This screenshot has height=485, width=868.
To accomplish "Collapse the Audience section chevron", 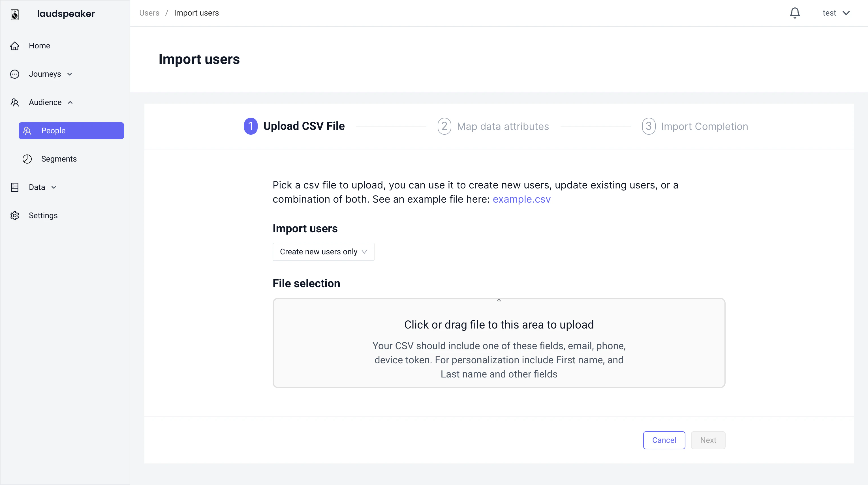I will (x=70, y=102).
